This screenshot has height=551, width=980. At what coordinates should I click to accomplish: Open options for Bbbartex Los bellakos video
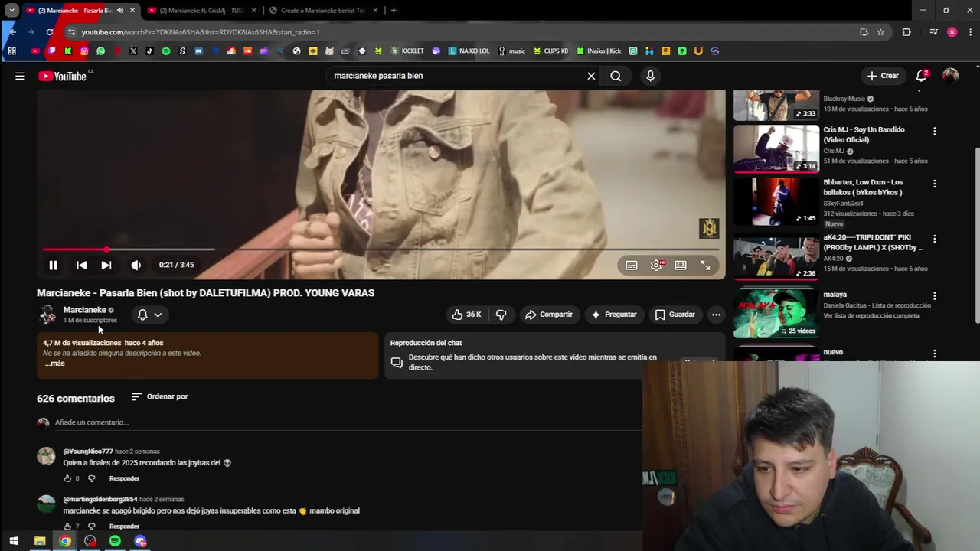pos(934,184)
